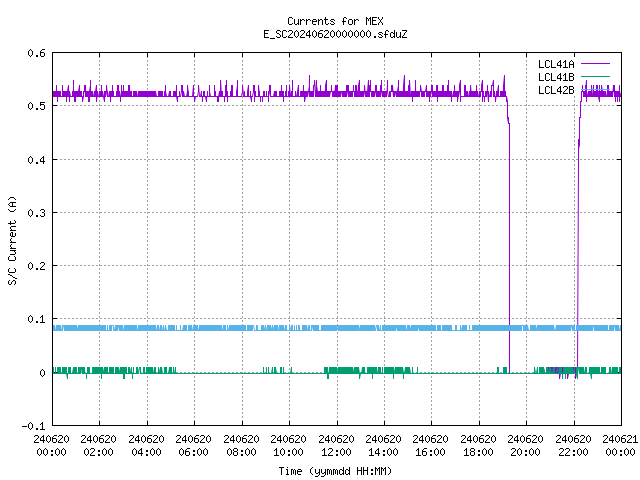Click the '240620 14:00' x-axis tick label

[383, 445]
